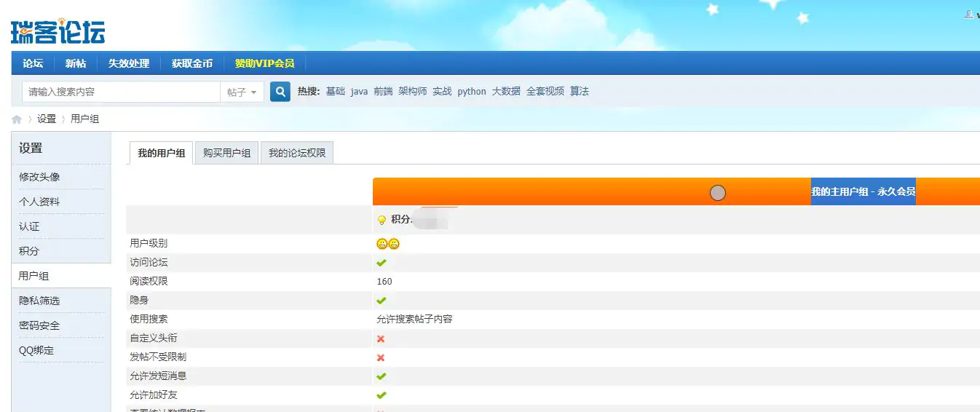Click the 瑞客论坛 site logo
The height and width of the screenshot is (412, 980).
point(58,31)
